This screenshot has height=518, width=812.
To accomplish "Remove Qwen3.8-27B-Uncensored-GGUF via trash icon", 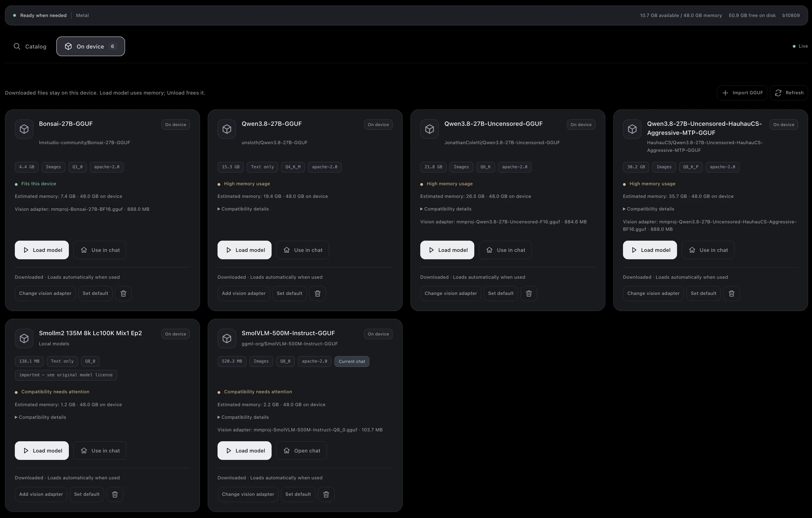I will tap(529, 293).
